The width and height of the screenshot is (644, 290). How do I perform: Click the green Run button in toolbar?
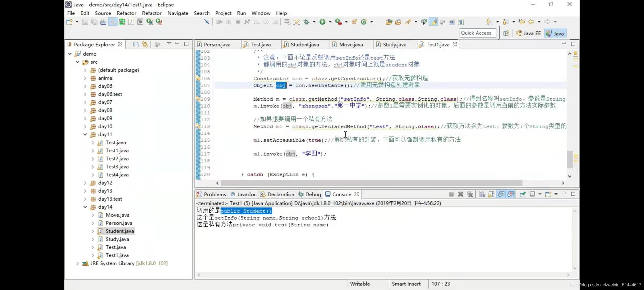322,22
